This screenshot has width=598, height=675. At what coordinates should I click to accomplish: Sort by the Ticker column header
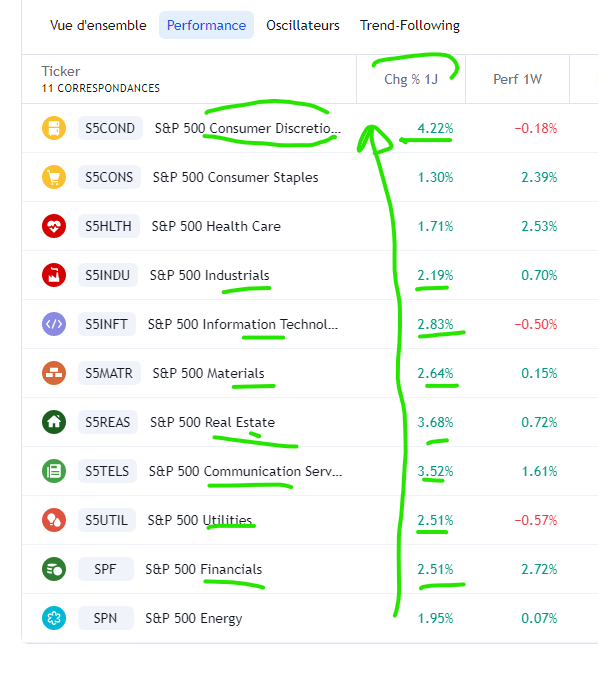point(61,71)
